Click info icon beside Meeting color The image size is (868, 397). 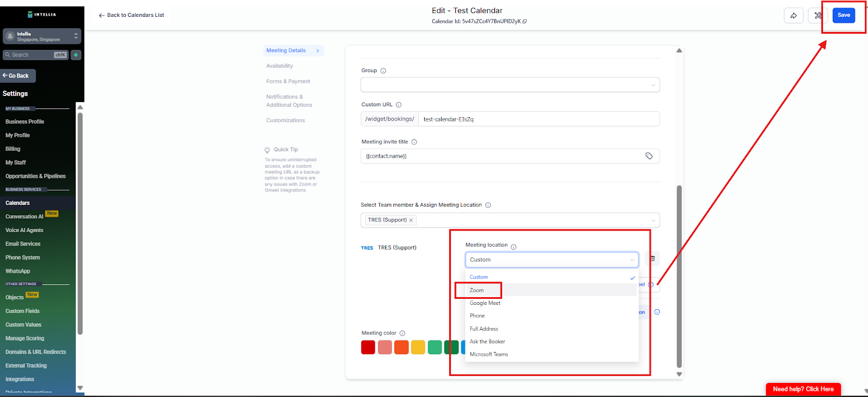403,334
